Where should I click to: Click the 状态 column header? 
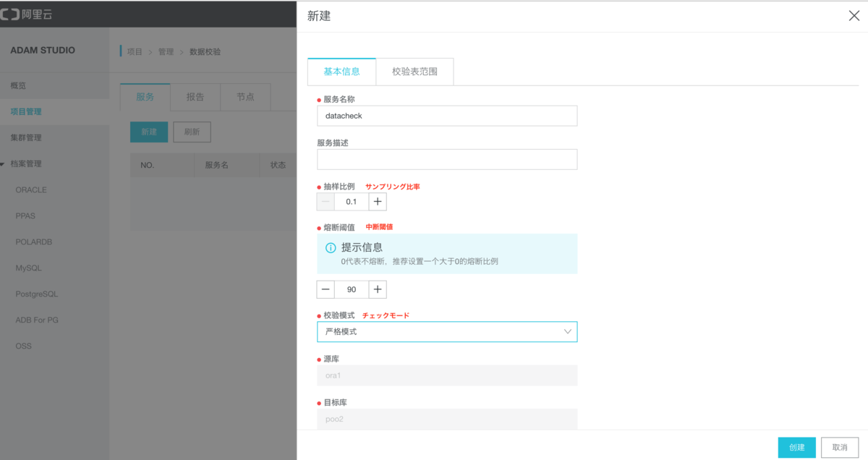pyautogui.click(x=278, y=165)
